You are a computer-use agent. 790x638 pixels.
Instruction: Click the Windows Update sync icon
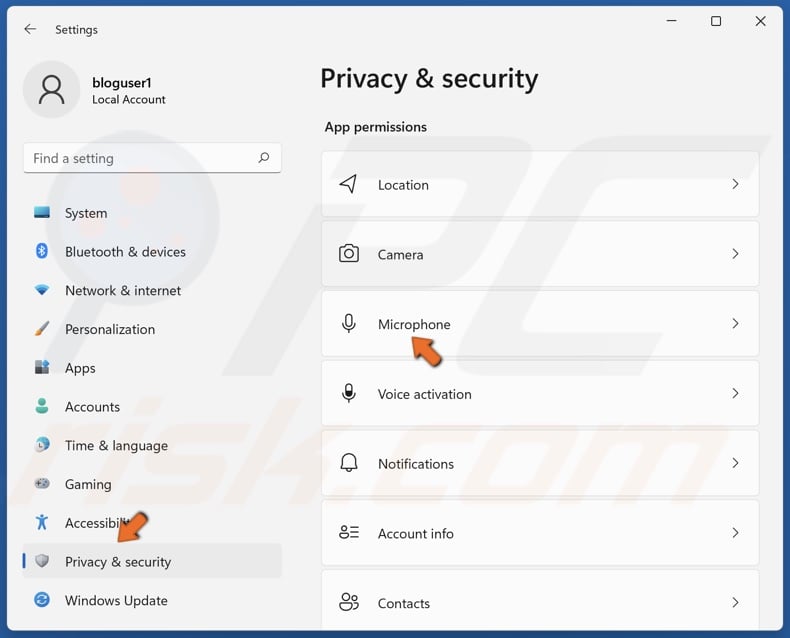[42, 600]
